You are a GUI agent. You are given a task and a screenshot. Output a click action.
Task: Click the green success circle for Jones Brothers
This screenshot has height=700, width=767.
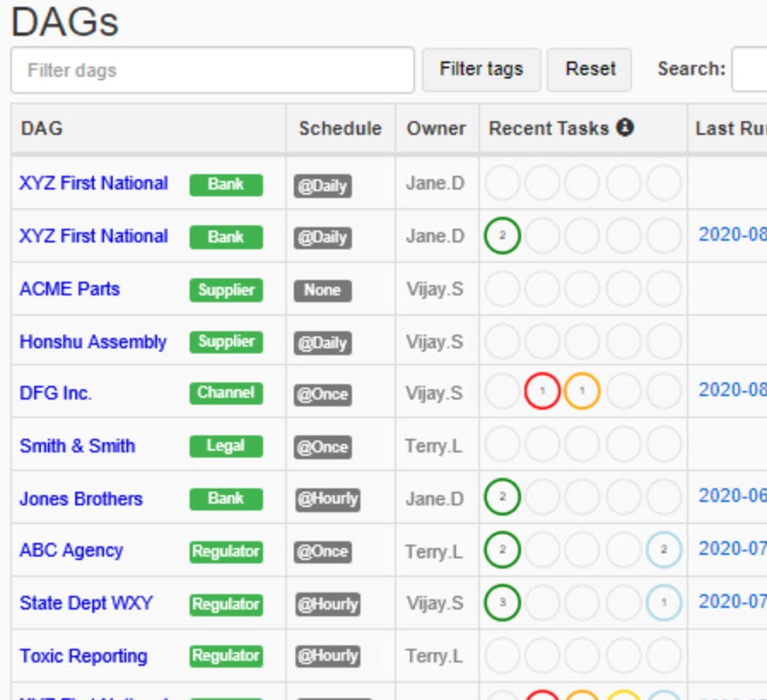502,497
